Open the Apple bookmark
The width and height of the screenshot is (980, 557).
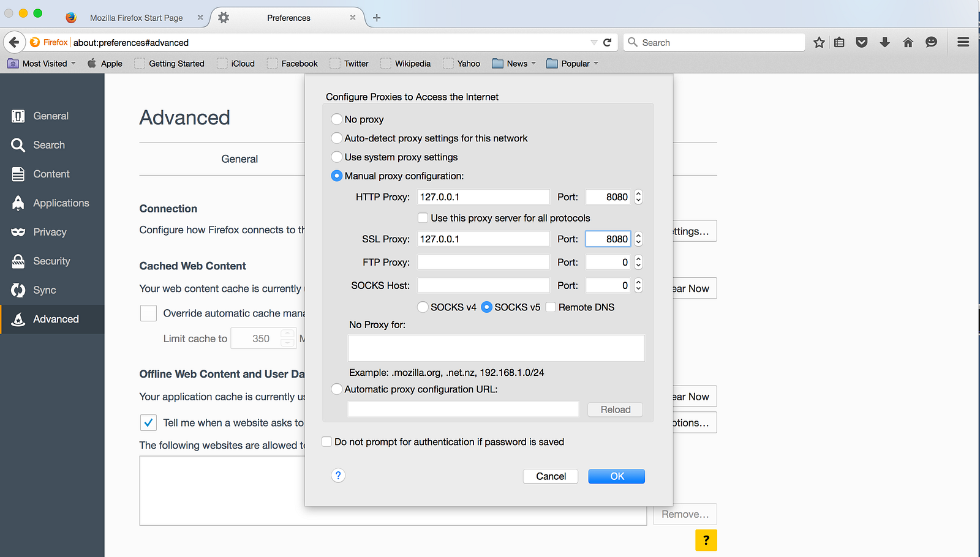pos(105,63)
